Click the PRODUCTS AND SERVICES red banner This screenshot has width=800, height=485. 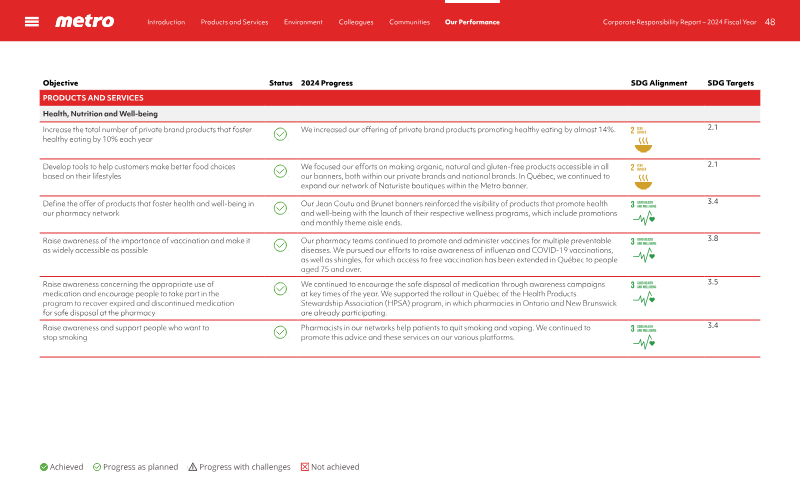[399, 98]
